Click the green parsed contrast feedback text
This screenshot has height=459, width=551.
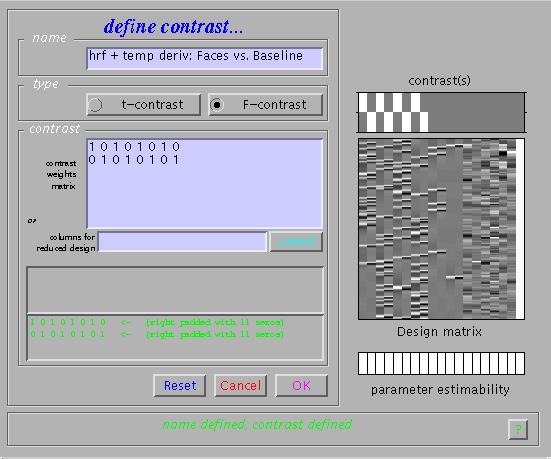[x=157, y=328]
